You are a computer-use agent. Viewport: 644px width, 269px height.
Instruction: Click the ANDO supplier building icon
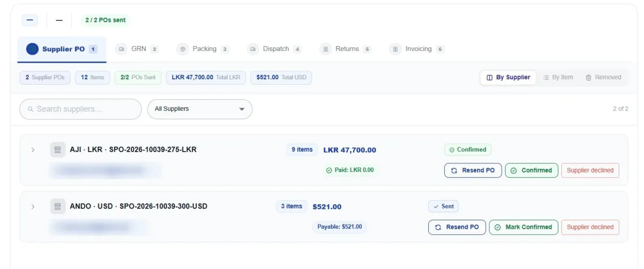tap(58, 206)
